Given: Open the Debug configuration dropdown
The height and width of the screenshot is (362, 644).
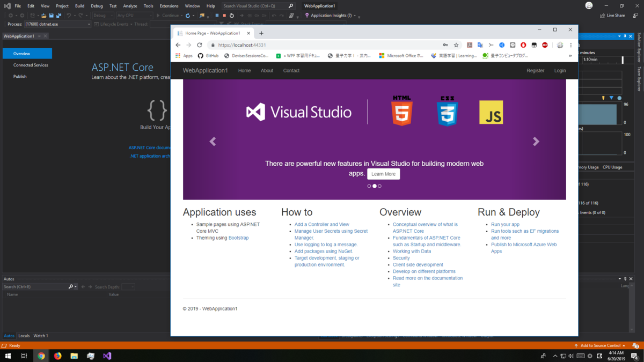Looking at the screenshot, I should tap(103, 16).
